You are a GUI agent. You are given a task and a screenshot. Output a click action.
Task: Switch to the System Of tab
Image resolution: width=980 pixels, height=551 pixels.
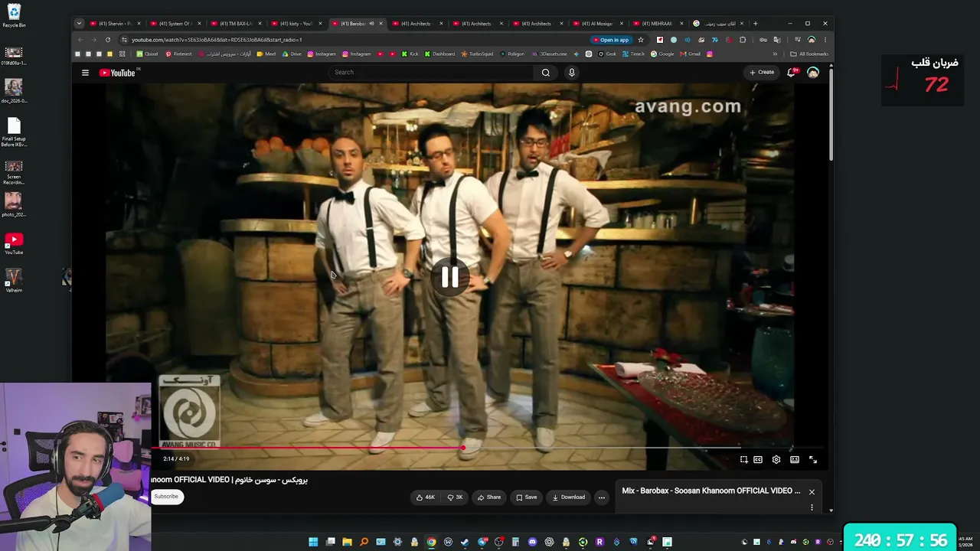[175, 24]
